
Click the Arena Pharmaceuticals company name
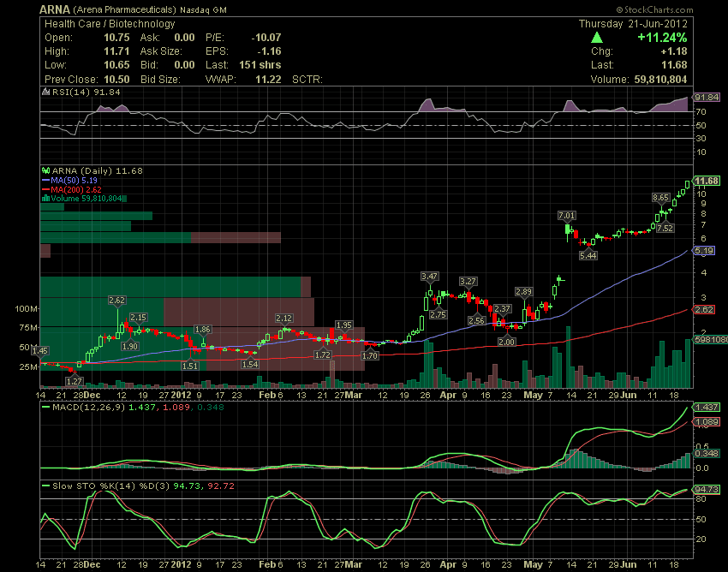coord(124,9)
